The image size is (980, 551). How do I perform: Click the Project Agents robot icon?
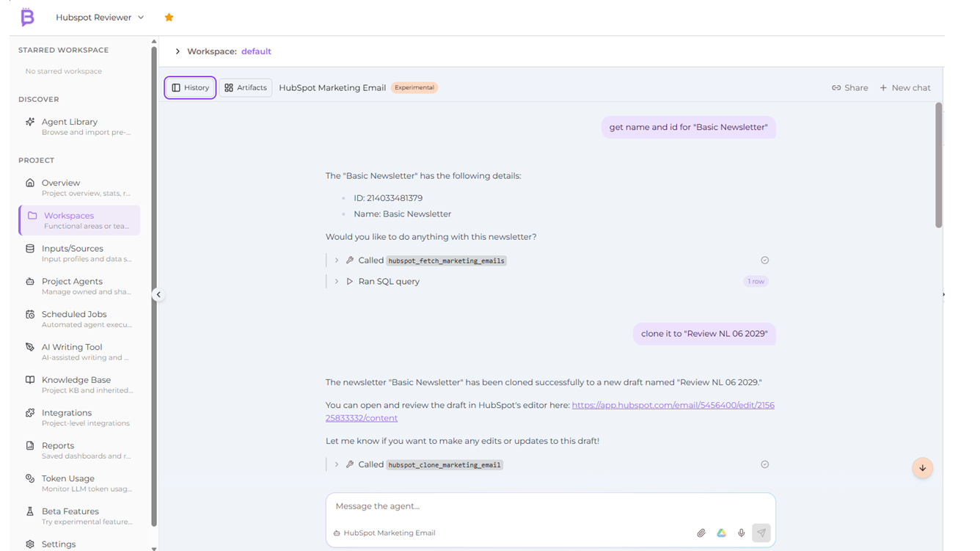(30, 281)
